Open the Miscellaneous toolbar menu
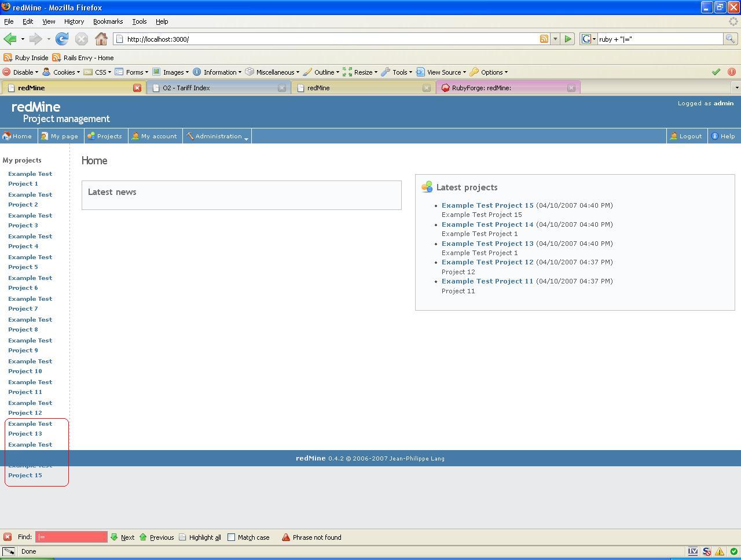 click(272, 72)
